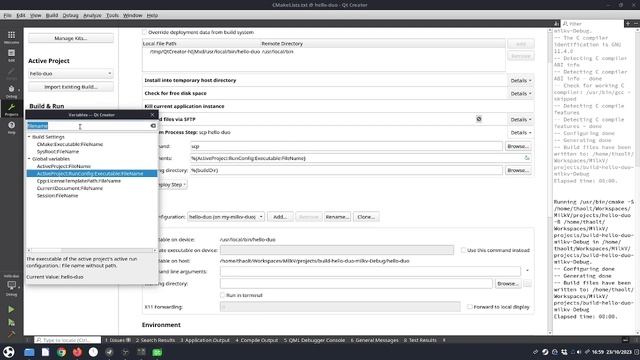Expand Details for the SFTP upload step
The image size is (640, 360).
(521, 120)
